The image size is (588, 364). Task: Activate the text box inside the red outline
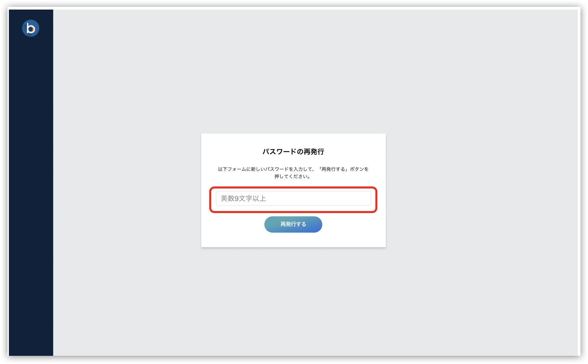point(293,198)
